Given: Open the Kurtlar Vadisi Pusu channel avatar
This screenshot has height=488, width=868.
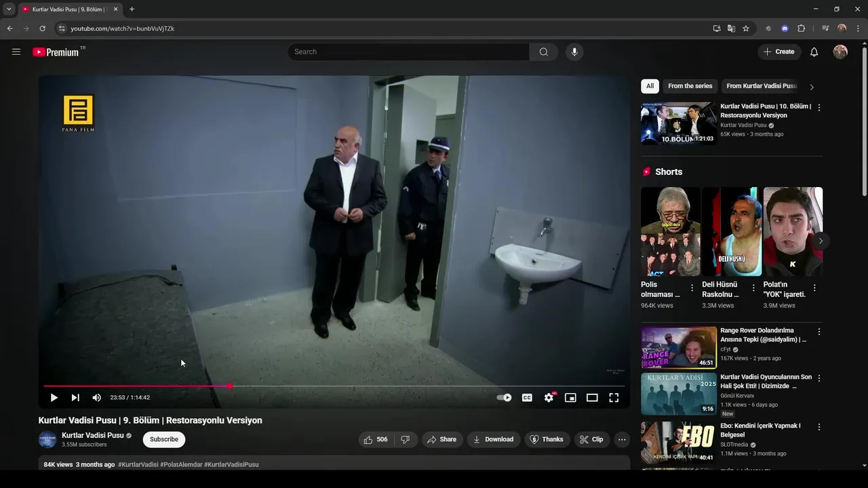Looking at the screenshot, I should [47, 439].
